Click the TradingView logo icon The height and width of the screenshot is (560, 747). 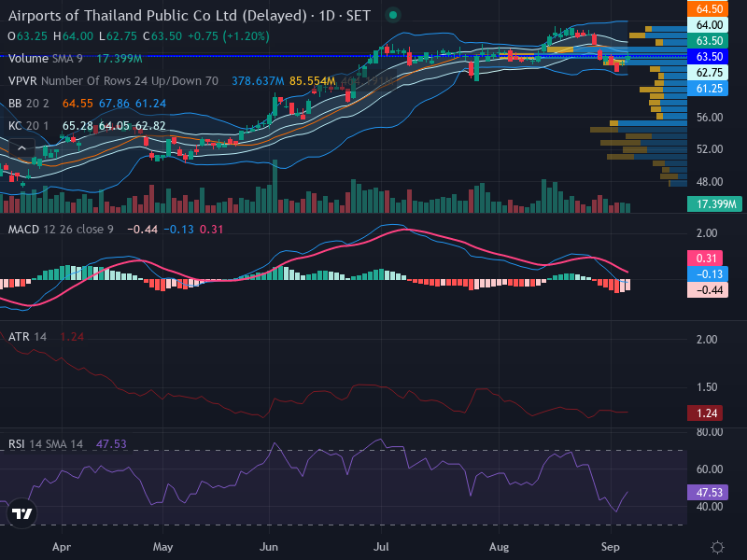21,513
